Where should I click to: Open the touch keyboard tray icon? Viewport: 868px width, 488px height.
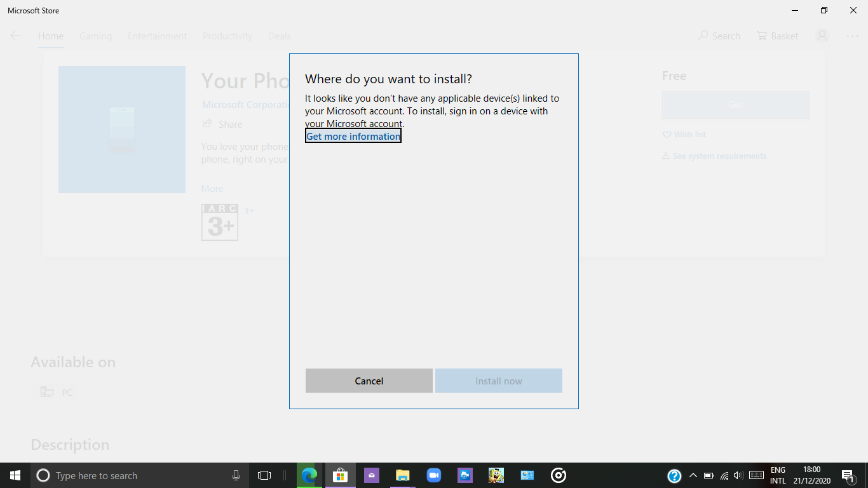point(756,475)
